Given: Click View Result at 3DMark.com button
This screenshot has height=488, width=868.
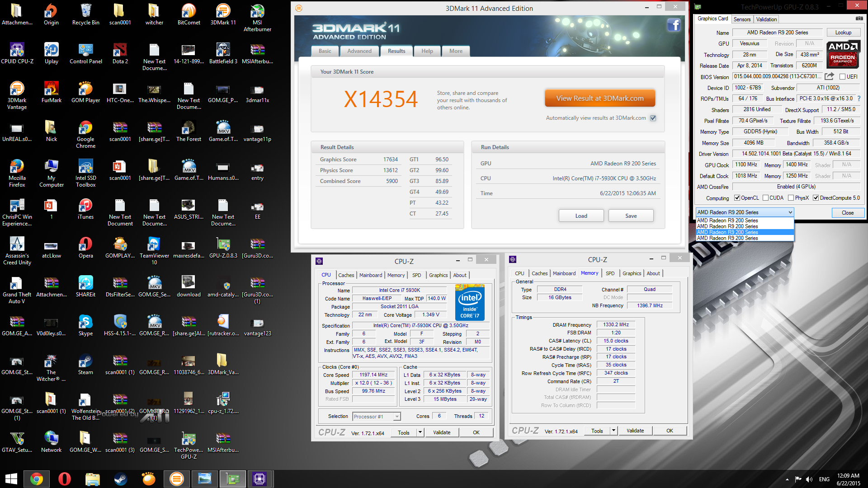Looking at the screenshot, I should coord(599,98).
